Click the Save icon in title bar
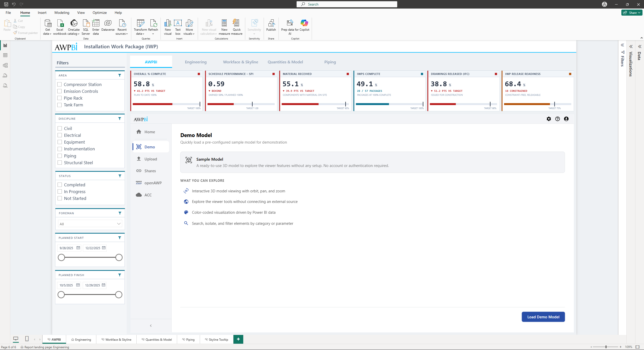This screenshot has width=644, height=350. point(6,4)
